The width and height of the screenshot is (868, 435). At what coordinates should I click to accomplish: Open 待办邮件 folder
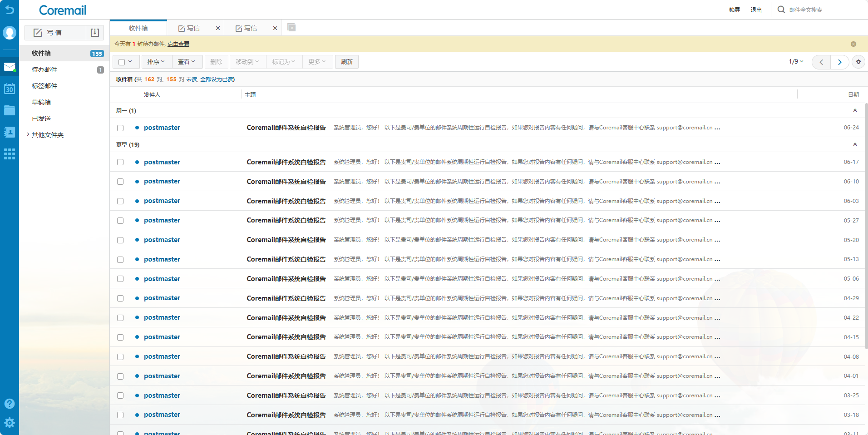click(x=64, y=69)
